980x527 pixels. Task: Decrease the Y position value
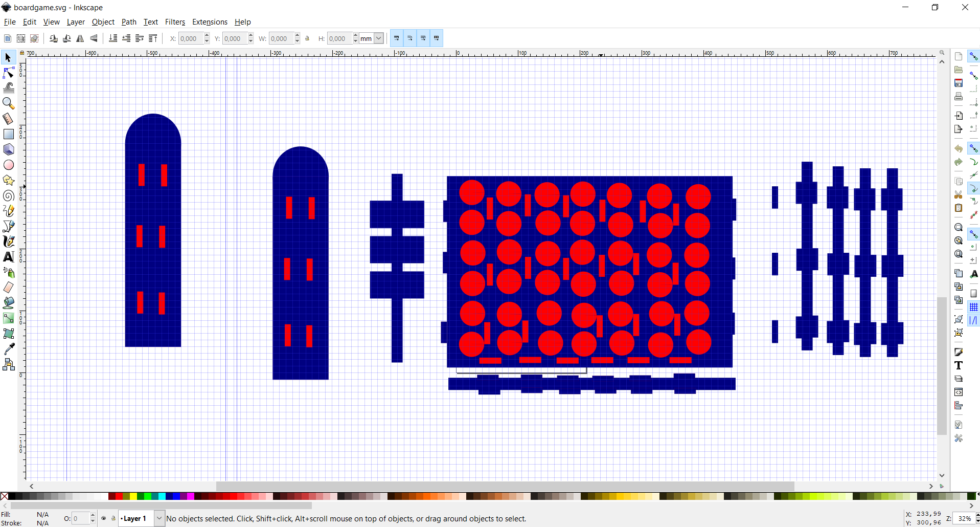point(250,41)
